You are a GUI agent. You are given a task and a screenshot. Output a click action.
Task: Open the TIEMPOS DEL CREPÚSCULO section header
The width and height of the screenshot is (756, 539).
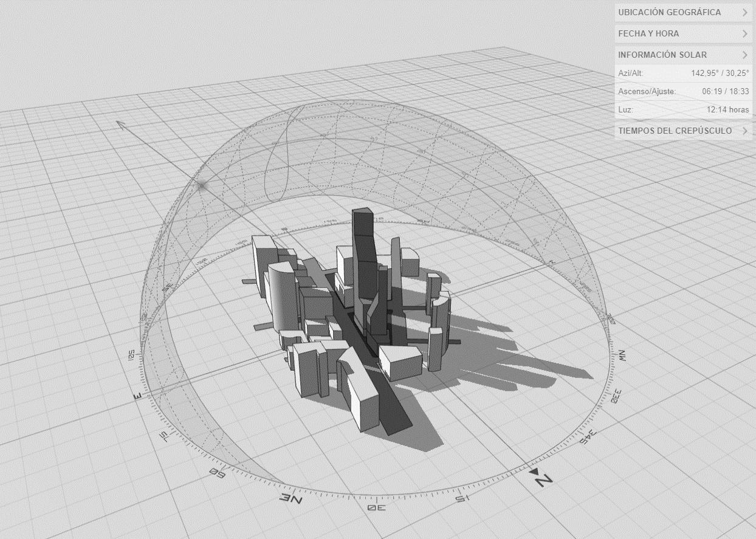(x=684, y=131)
